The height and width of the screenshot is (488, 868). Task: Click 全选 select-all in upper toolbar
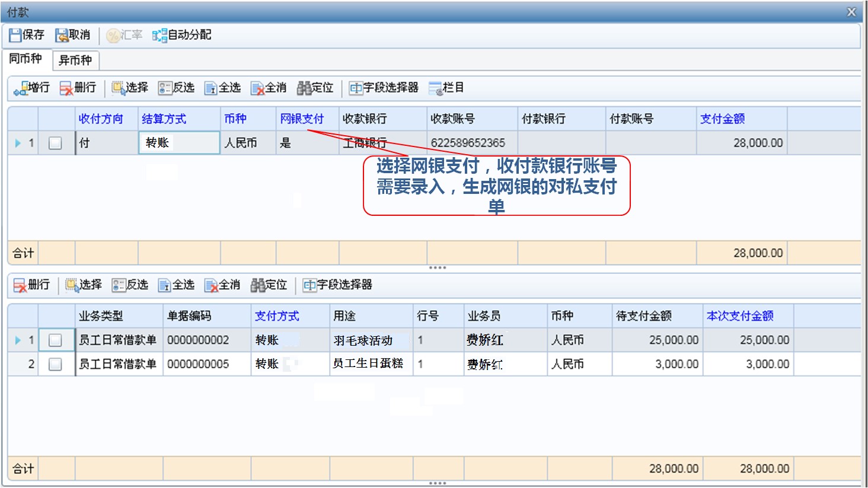point(211,88)
